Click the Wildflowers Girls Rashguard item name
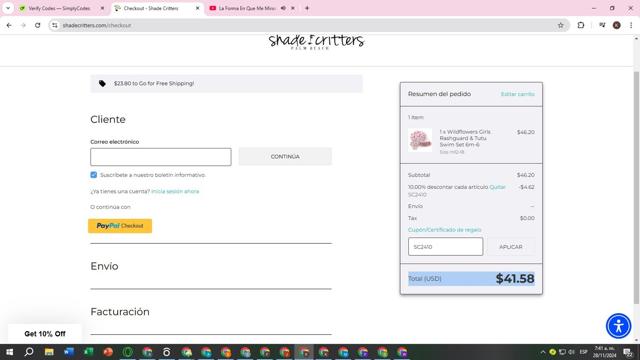This screenshot has width=640, height=360. (465, 138)
